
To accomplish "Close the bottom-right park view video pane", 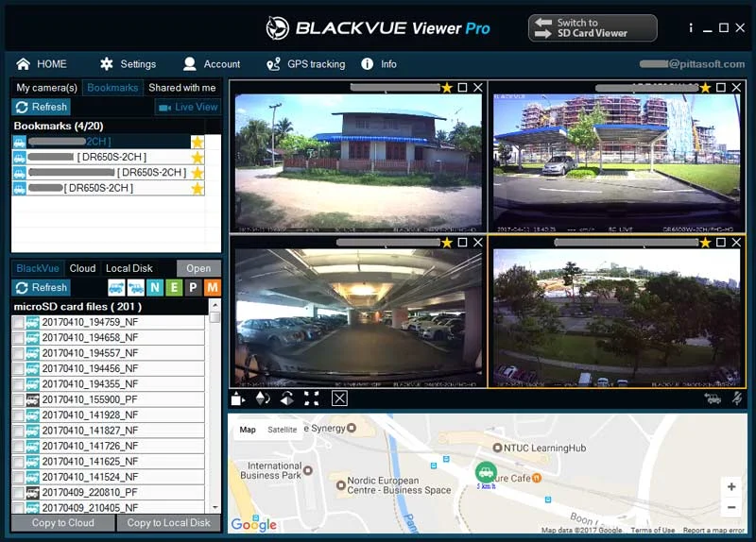I will point(736,243).
